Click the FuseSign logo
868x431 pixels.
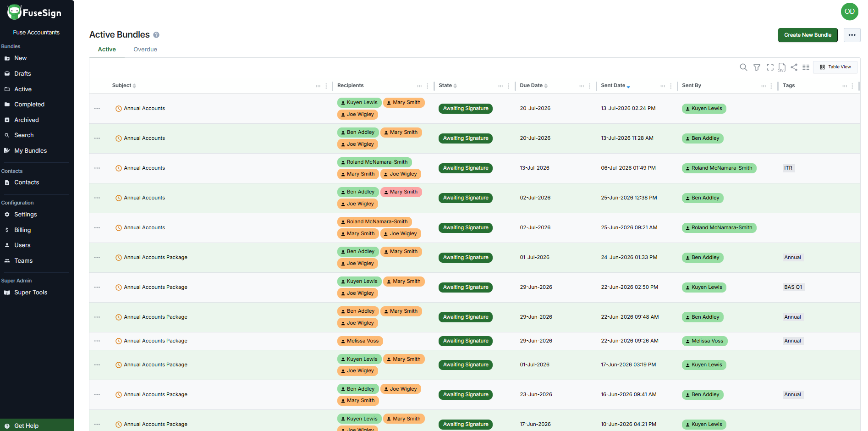point(34,12)
